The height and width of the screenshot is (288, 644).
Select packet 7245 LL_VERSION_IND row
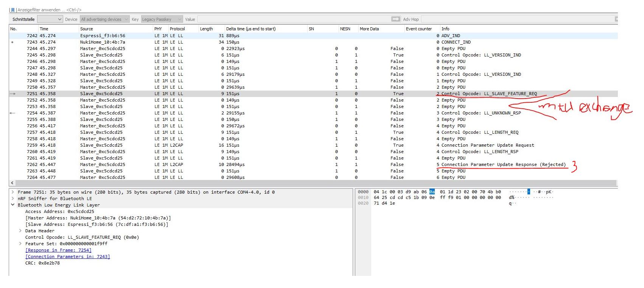313,55
